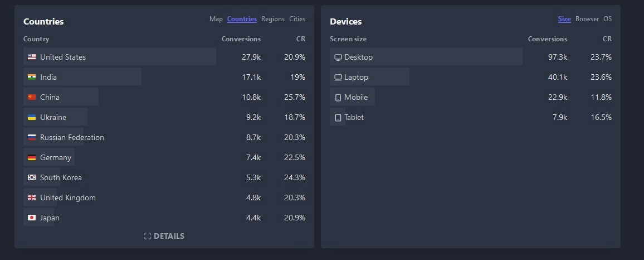Viewport: 644px width, 260px height.
Task: Click the expand icon beside DETAILS
Action: [x=148, y=236]
